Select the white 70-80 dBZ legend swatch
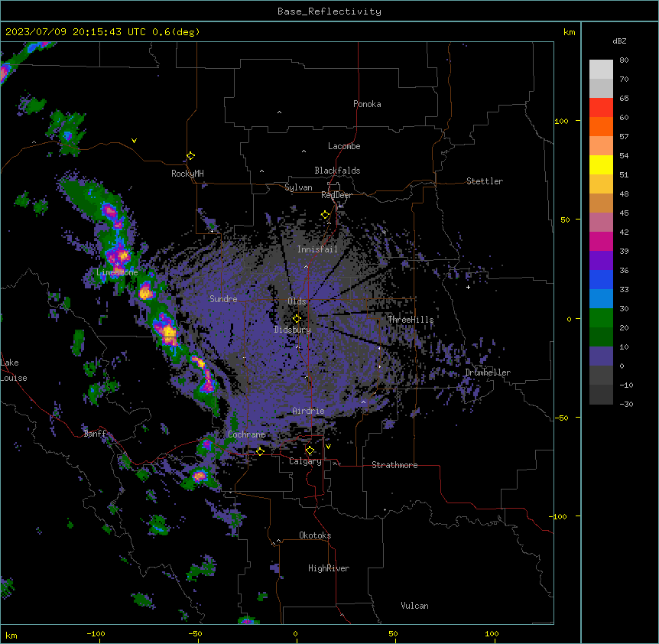This screenshot has height=644, width=659. [x=601, y=70]
